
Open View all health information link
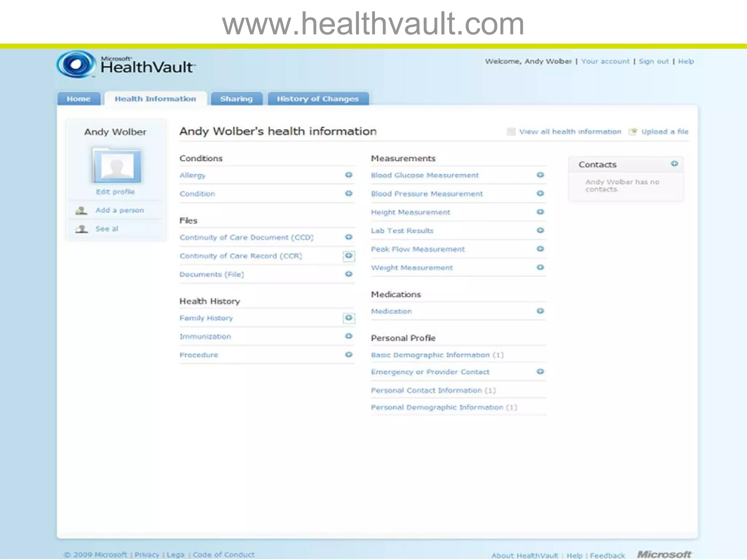(570, 132)
